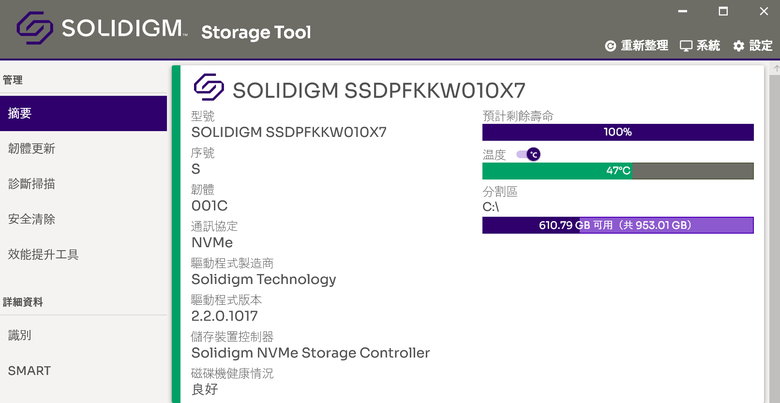Toggle the temperature unit °C switch
Viewport: 780px width, 403px height.
coord(528,154)
